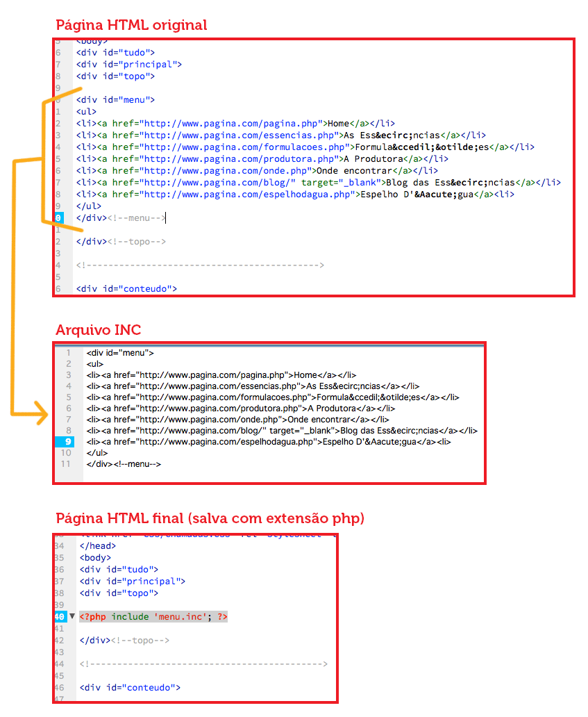Click the onde.php line in the INC file
The width and height of the screenshot is (588, 717).
(237, 420)
